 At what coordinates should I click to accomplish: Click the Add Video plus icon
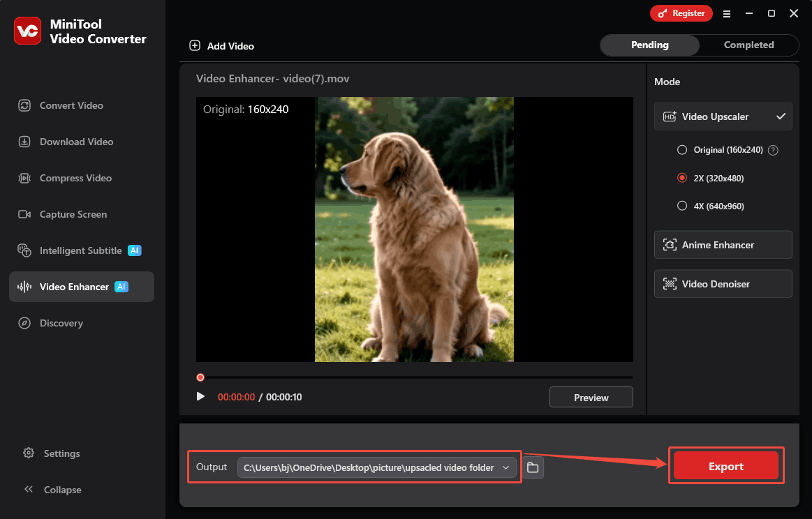point(195,45)
